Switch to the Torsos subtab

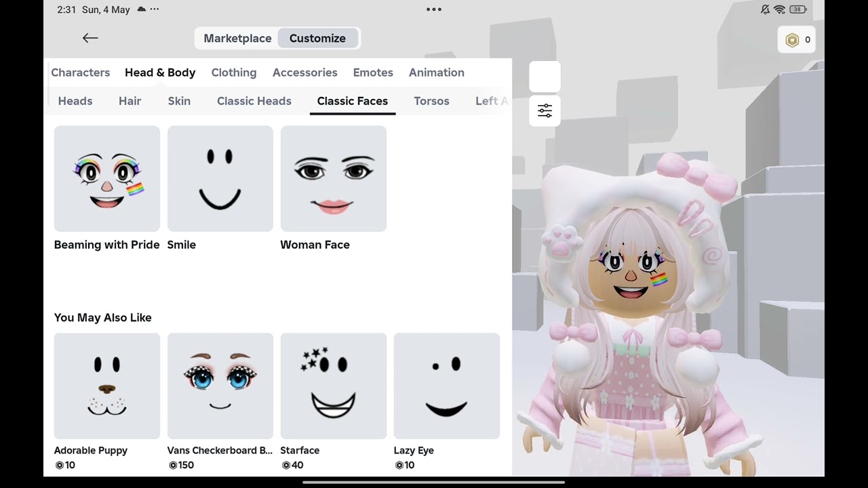click(x=431, y=101)
